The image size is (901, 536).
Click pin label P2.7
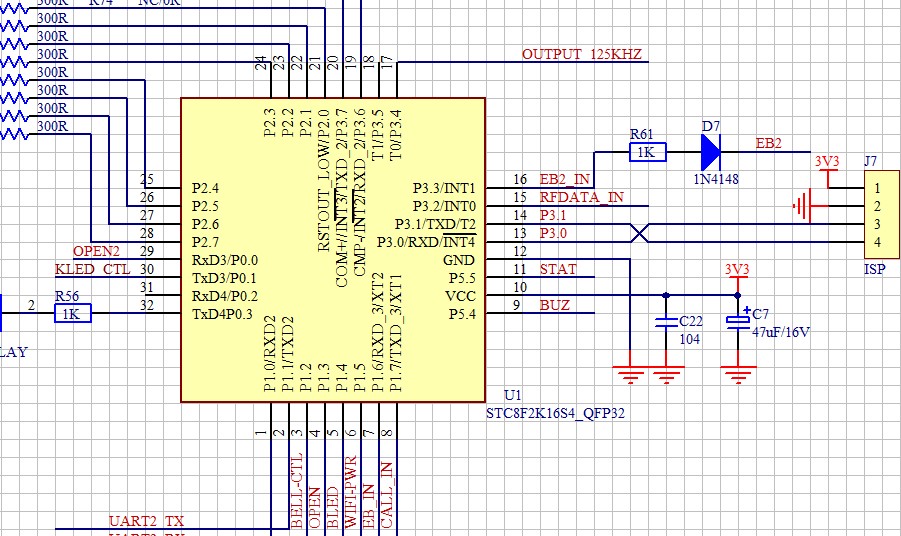click(x=205, y=242)
